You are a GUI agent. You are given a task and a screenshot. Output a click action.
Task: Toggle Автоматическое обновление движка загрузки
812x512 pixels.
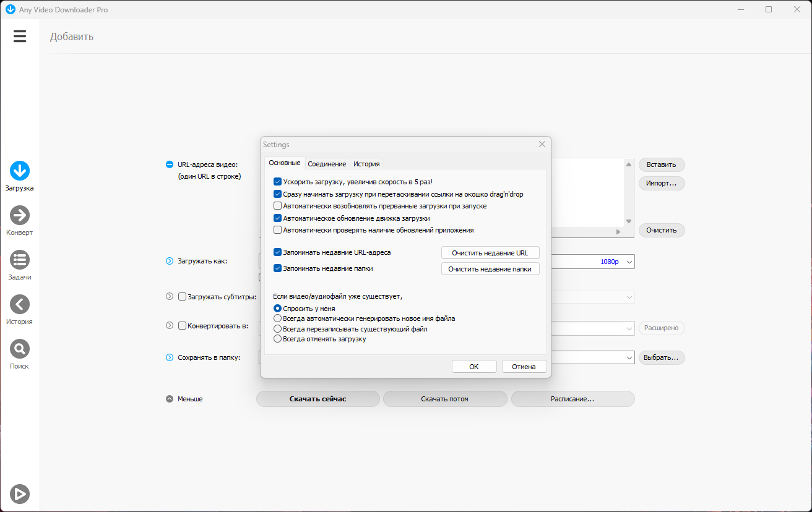(277, 218)
